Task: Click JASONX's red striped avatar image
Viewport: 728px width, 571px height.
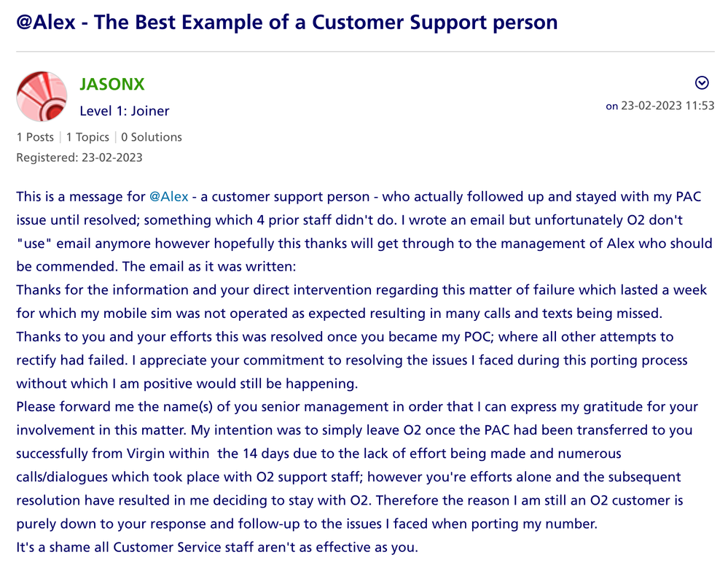Action: pyautogui.click(x=42, y=96)
